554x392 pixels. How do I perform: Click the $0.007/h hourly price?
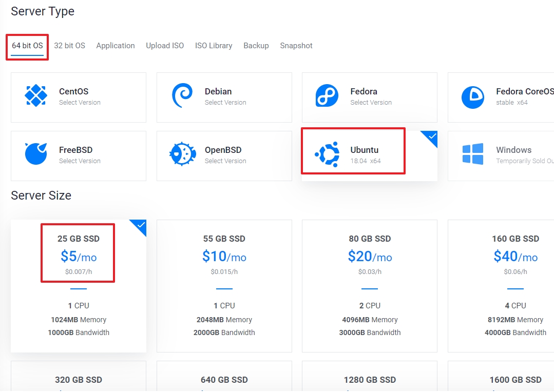tap(79, 271)
